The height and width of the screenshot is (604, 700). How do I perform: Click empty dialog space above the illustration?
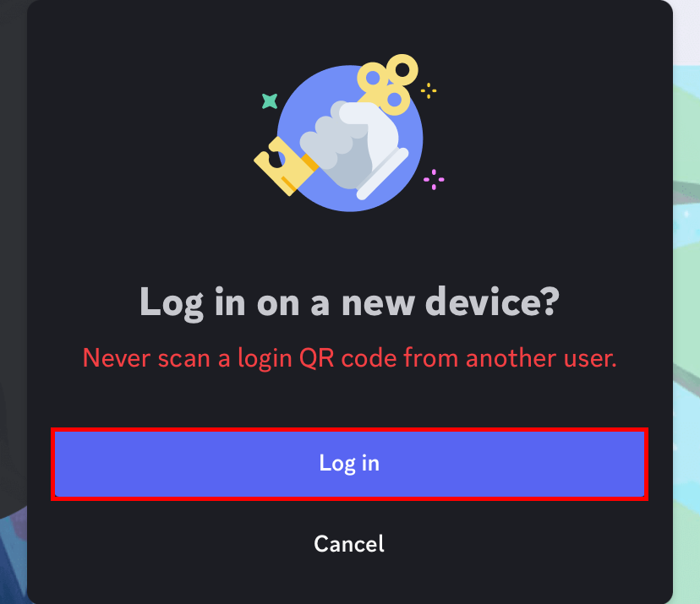pos(349,27)
